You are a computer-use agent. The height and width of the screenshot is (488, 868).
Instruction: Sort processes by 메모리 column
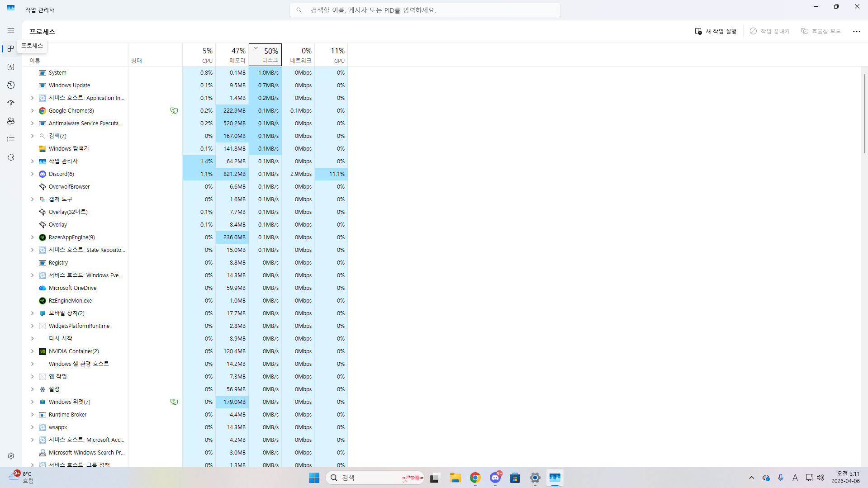(232, 55)
